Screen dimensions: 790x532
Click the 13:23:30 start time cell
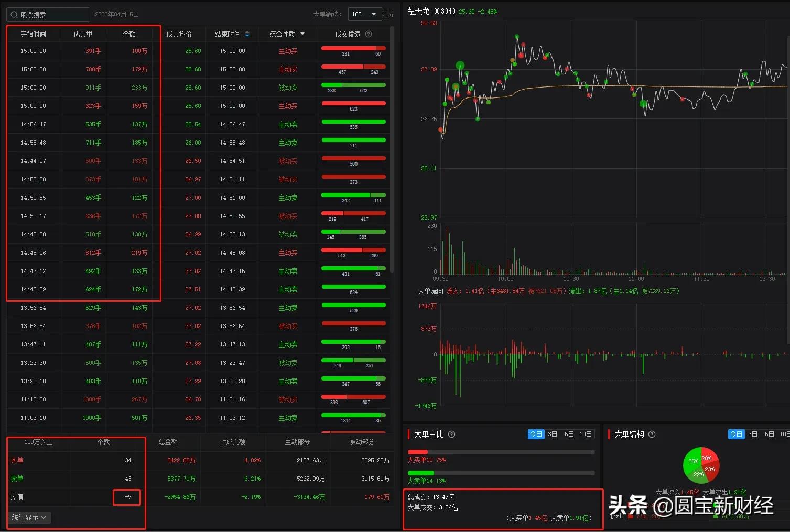coord(34,363)
